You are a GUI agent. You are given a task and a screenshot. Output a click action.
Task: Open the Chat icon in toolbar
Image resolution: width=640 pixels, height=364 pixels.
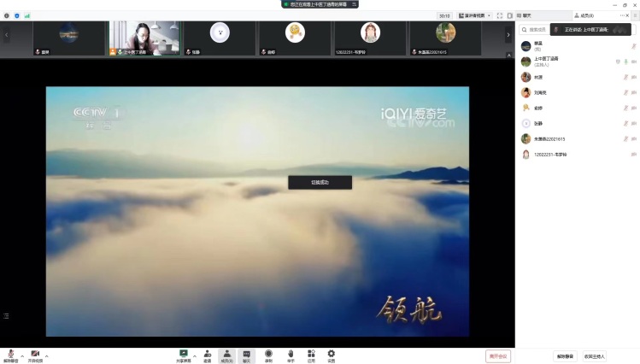coord(247,355)
